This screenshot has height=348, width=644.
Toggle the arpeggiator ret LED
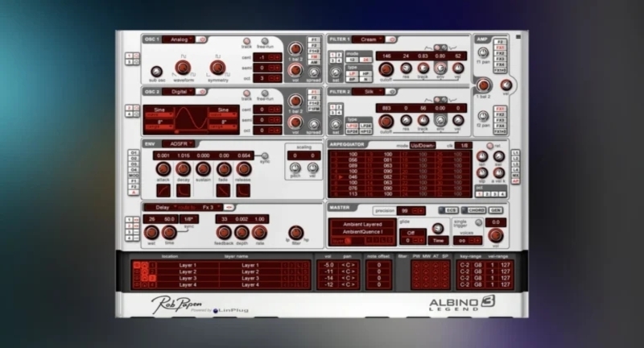pyautogui.click(x=489, y=146)
